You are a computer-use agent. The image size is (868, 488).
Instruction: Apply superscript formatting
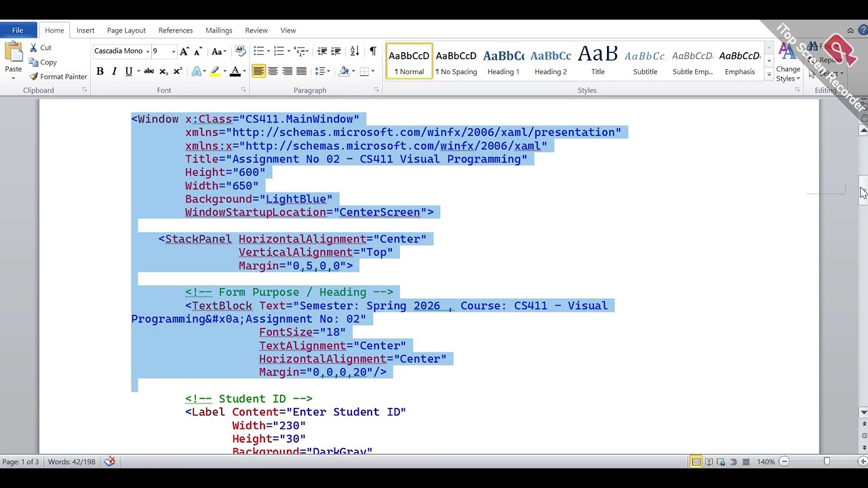pyautogui.click(x=178, y=71)
